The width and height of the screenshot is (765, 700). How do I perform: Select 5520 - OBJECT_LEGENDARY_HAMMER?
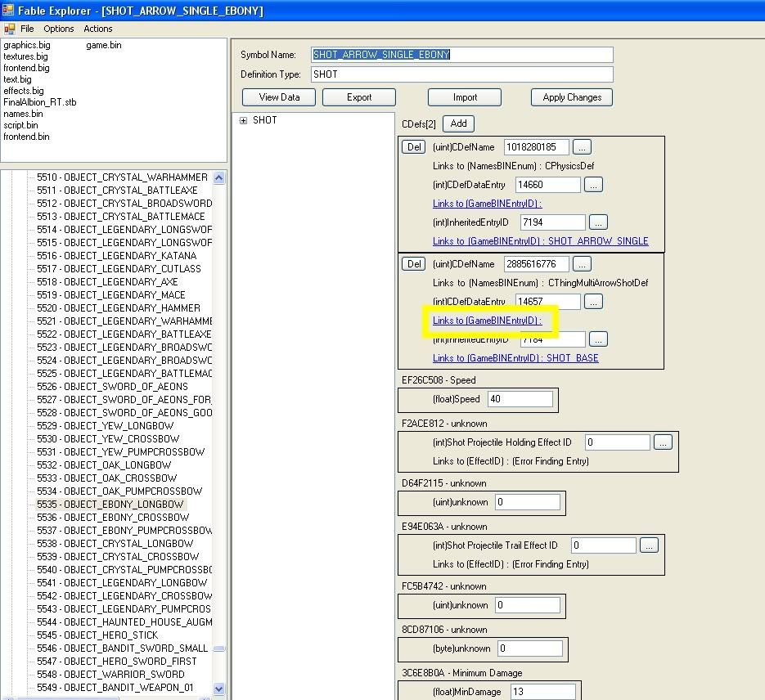[118, 308]
